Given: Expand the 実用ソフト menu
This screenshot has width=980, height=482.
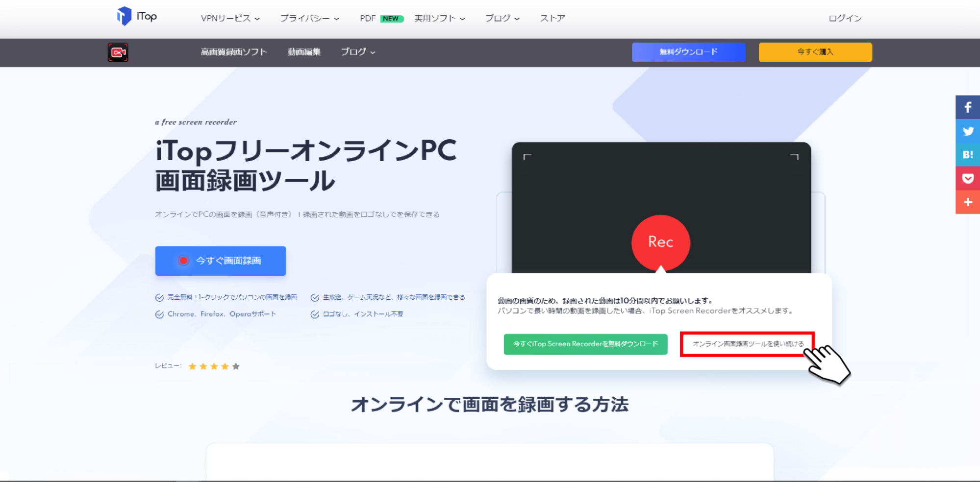Looking at the screenshot, I should [x=439, y=18].
